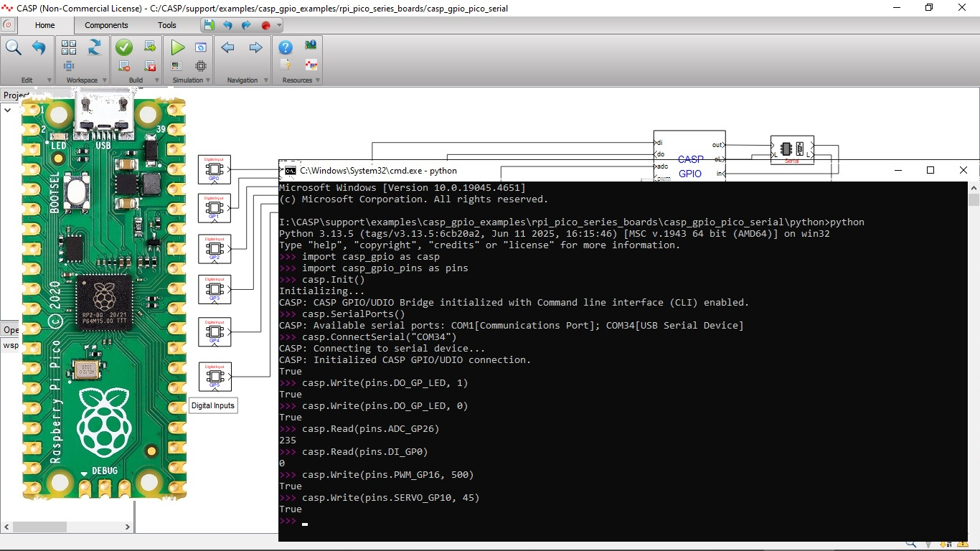This screenshot has height=551, width=980.
Task: Click the cmd.exe window title bar icon
Action: pyautogui.click(x=290, y=171)
